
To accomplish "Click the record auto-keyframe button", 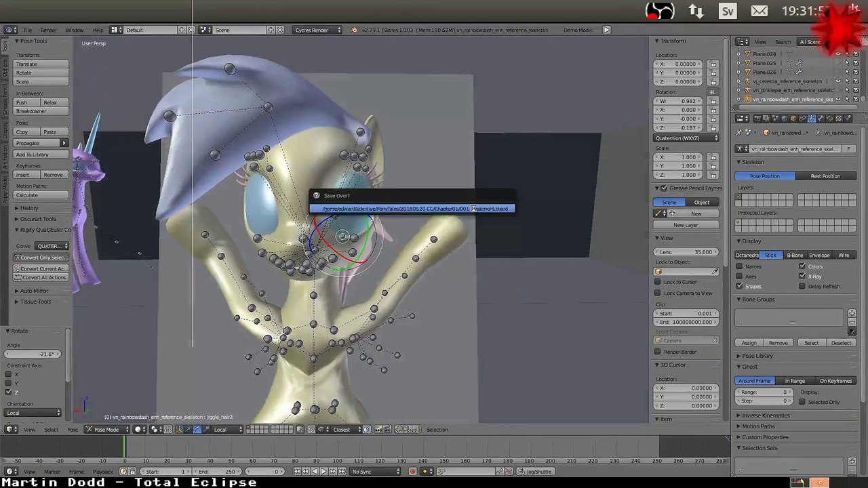I will pos(412,472).
